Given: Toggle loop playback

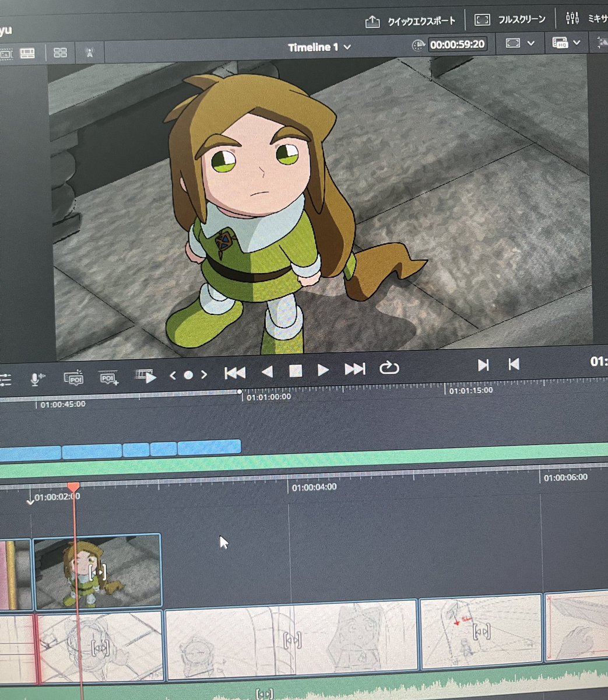Looking at the screenshot, I should [389, 367].
